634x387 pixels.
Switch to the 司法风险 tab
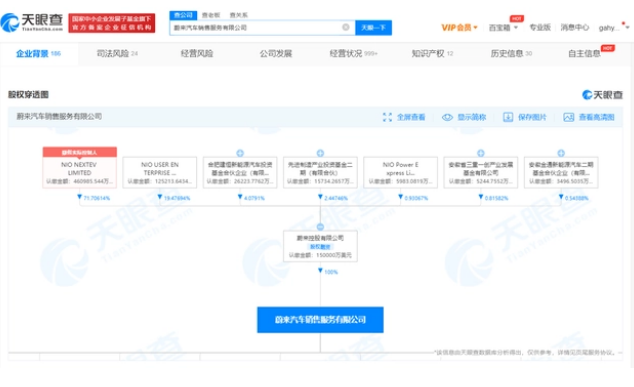click(x=117, y=53)
